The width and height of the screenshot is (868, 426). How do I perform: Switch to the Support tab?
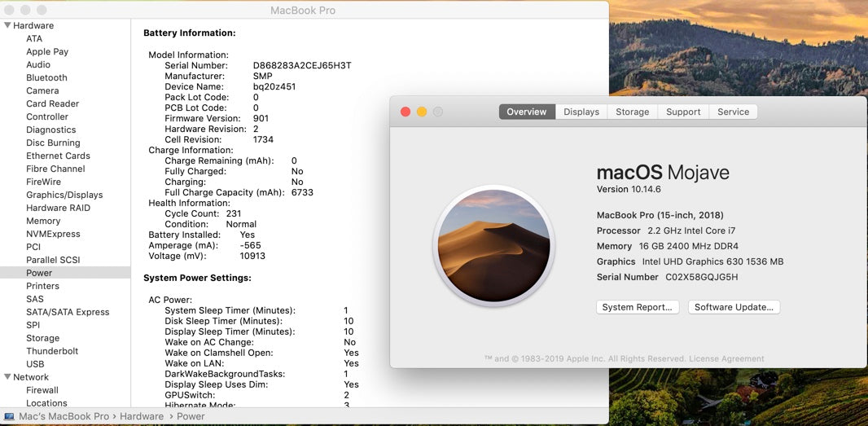pos(683,112)
